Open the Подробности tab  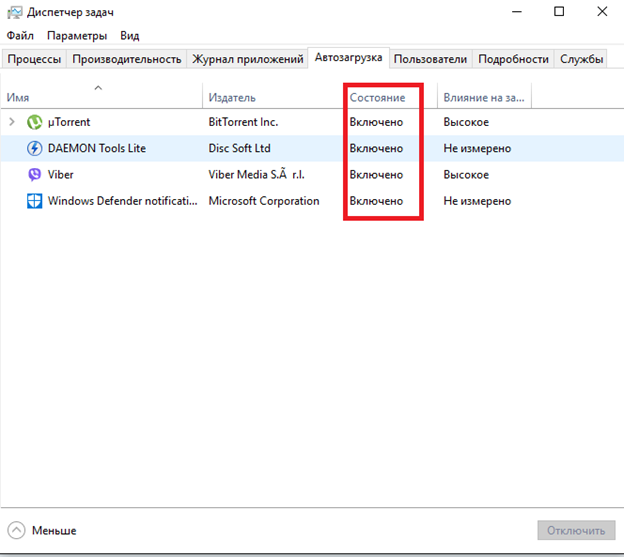pyautogui.click(x=513, y=59)
